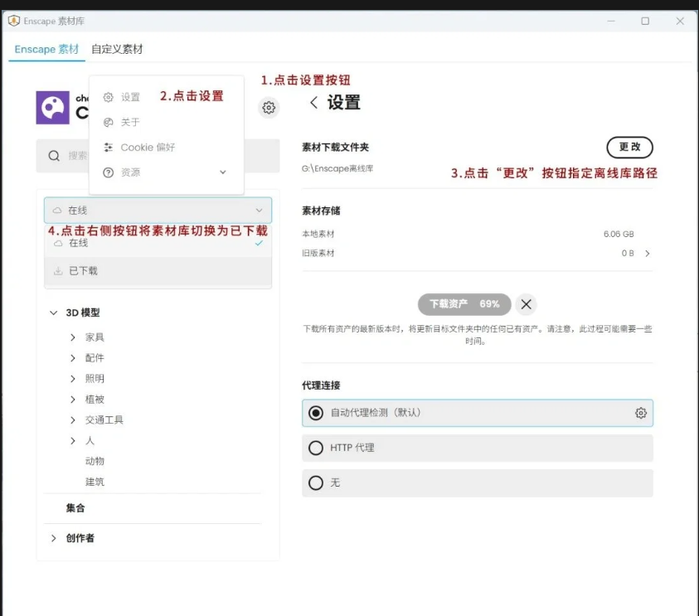Click the 下载资产 69% progress bar
Image resolution: width=699 pixels, height=616 pixels.
464,304
